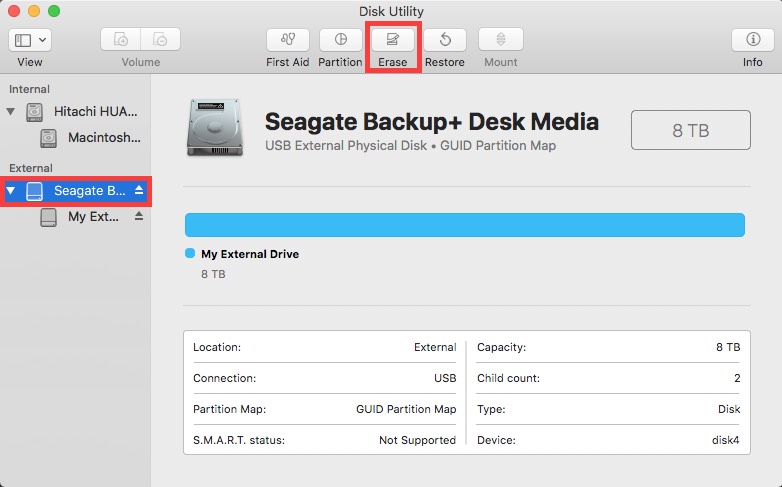782x487 pixels.
Task: Select Hitachi HUA... internal disk
Action: pos(75,111)
